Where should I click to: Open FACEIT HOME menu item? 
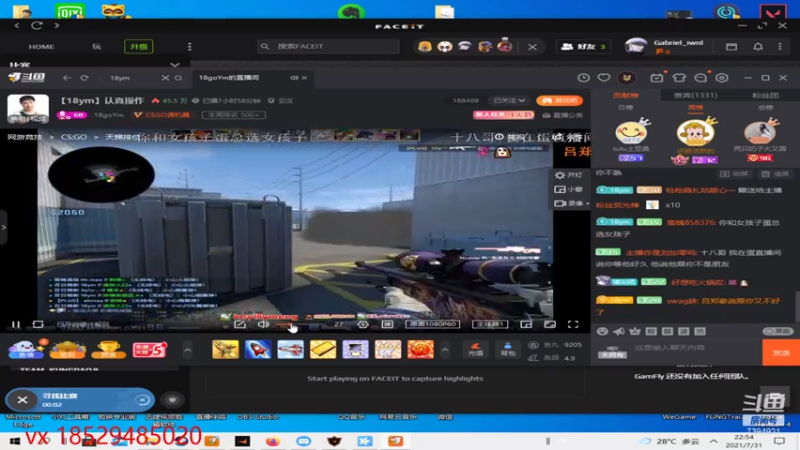[41, 46]
